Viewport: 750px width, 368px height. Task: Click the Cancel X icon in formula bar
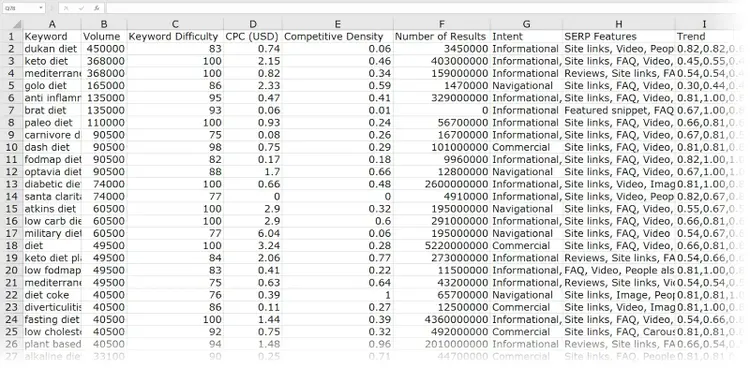coord(66,8)
